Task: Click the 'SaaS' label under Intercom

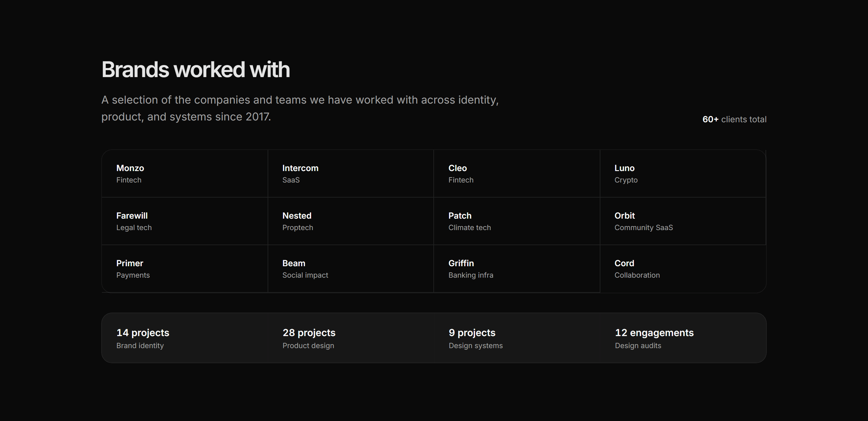Action: coord(291,180)
